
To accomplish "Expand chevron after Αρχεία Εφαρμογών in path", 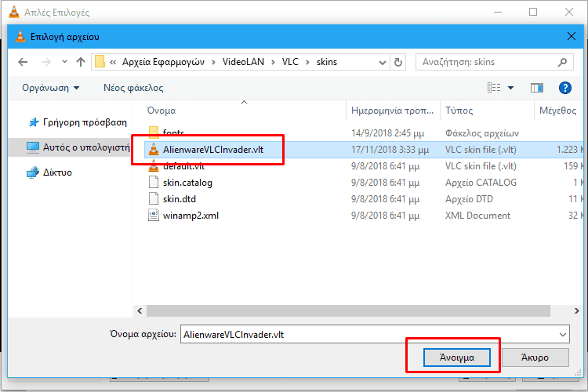I will 213,62.
